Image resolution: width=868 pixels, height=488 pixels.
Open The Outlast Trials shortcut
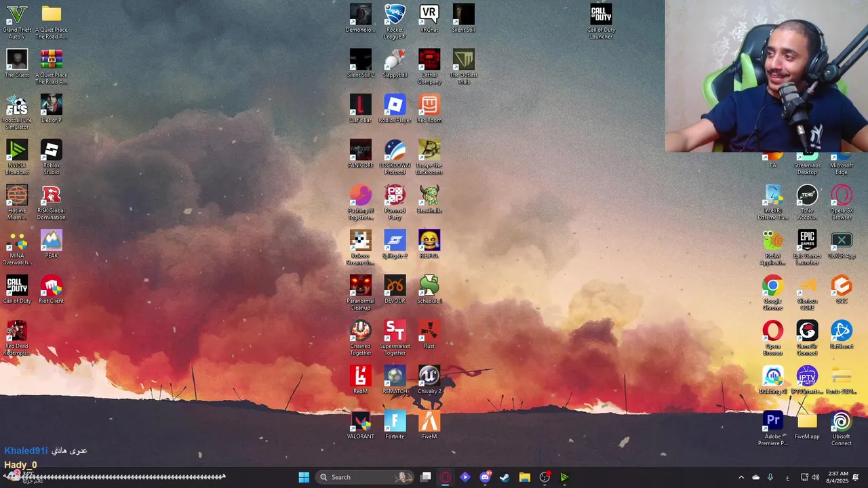coord(464,67)
